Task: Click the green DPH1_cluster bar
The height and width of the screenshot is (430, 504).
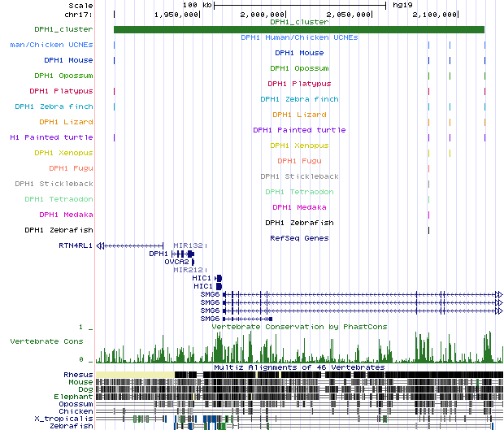Action: 298,30
